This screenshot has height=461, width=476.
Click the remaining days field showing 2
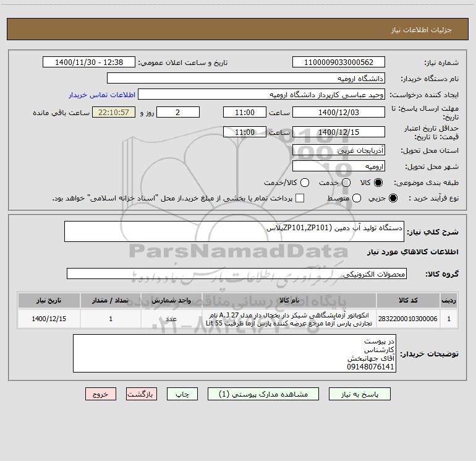coord(178,112)
